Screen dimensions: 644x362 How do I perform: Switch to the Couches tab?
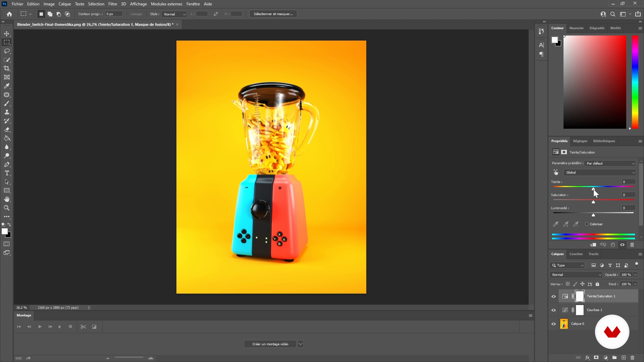pyautogui.click(x=576, y=254)
